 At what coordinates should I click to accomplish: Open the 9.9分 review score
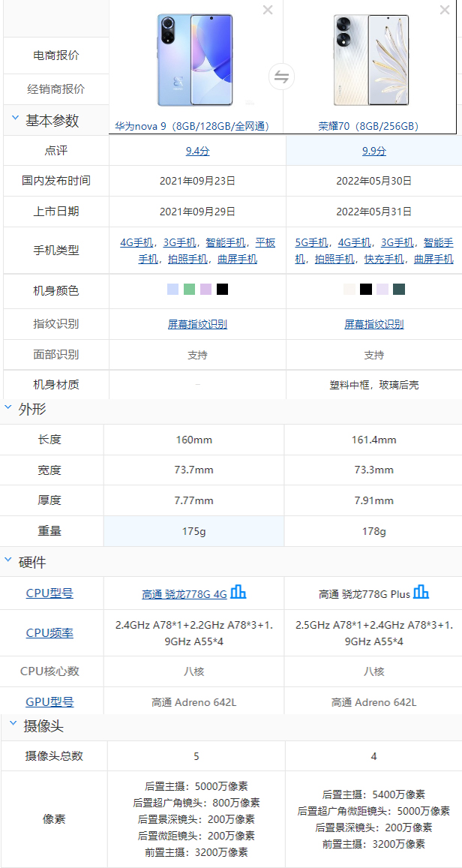click(x=374, y=151)
